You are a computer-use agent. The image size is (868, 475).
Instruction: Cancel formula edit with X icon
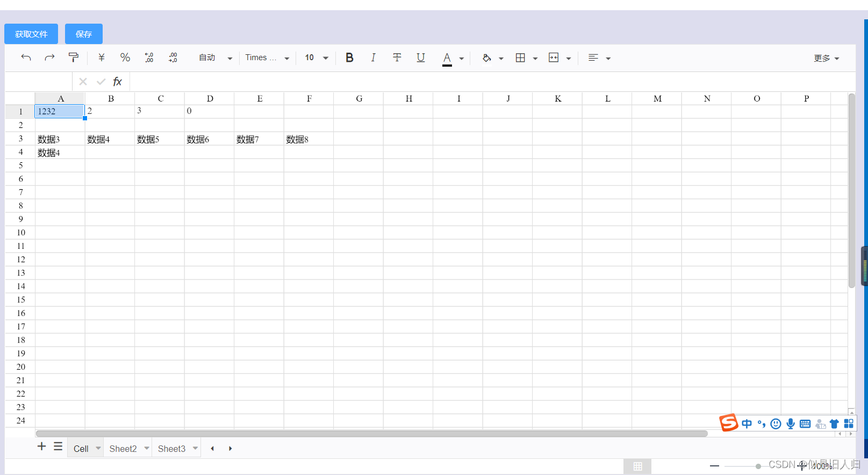click(x=83, y=82)
